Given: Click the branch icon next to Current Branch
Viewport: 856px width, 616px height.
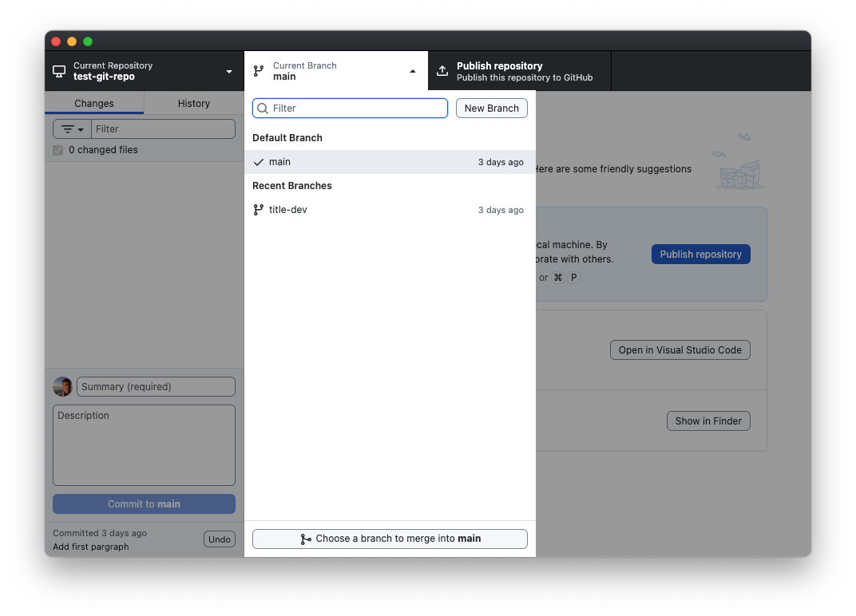Looking at the screenshot, I should coord(259,71).
